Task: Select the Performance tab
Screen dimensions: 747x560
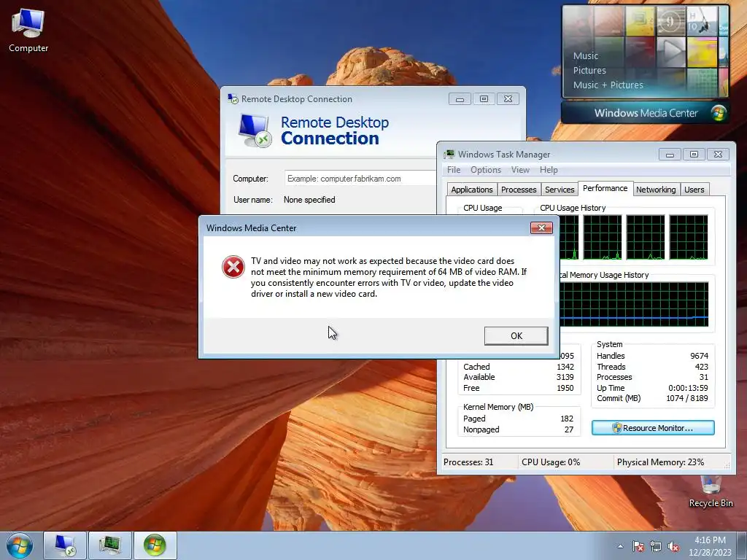Action: (x=605, y=188)
